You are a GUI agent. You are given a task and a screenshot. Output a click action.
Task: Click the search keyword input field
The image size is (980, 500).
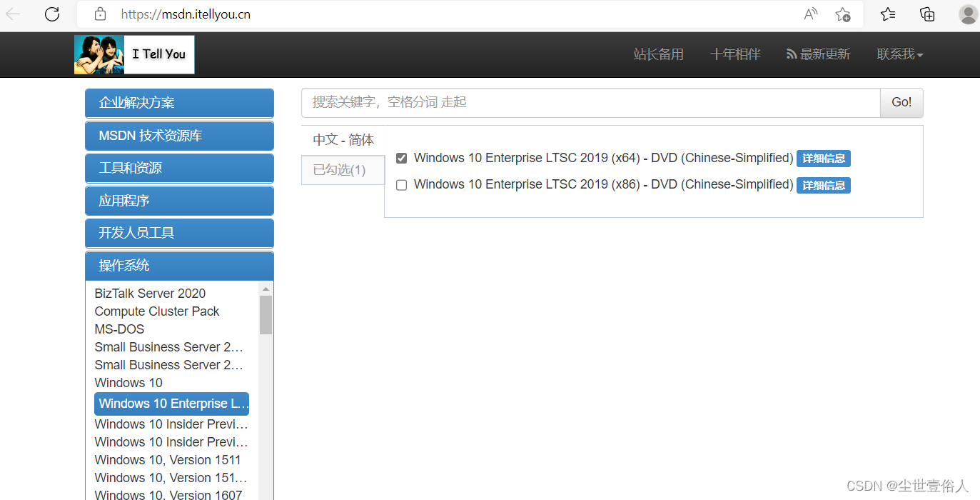[591, 103]
